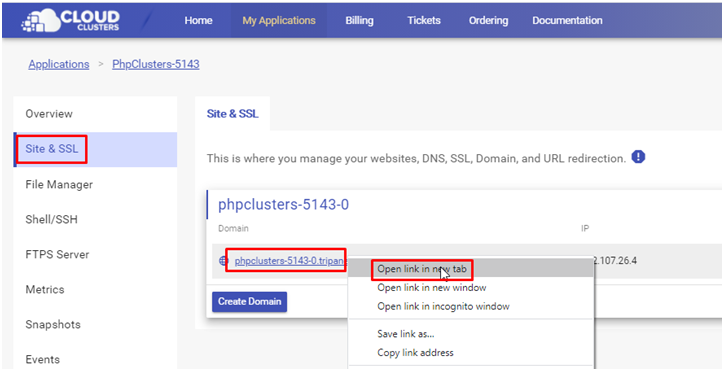Go to My Applications in top navigation
Screen dimensions: 724x371
(279, 21)
